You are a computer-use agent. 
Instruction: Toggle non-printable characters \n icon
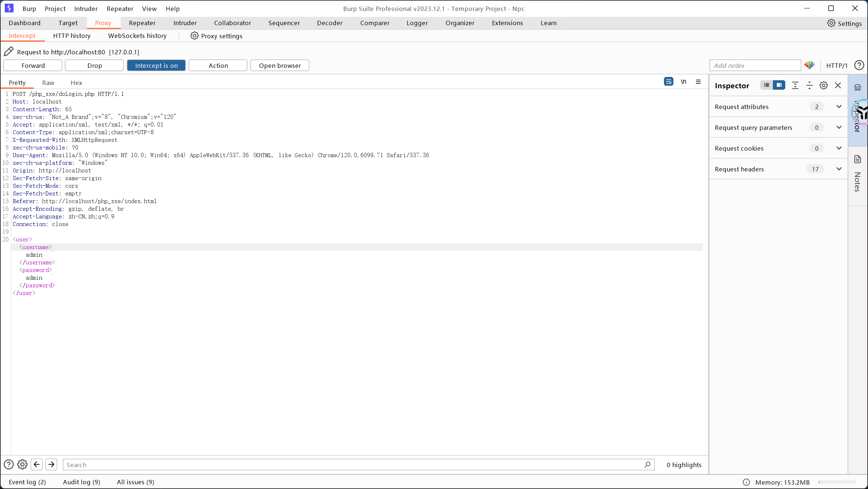(x=683, y=82)
